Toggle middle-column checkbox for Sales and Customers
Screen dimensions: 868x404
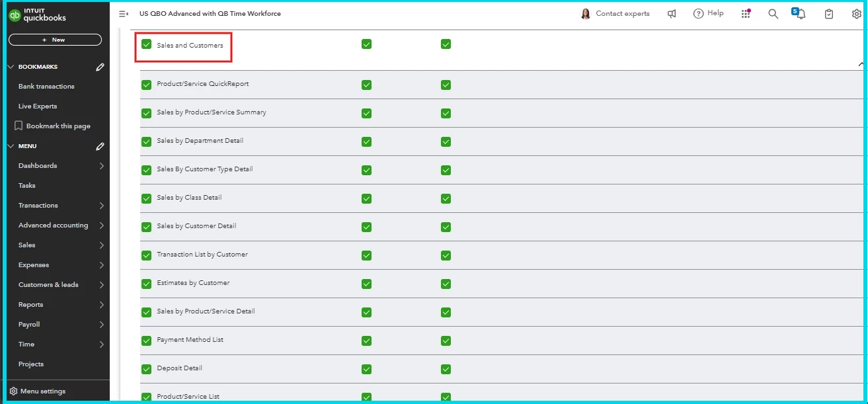point(367,44)
